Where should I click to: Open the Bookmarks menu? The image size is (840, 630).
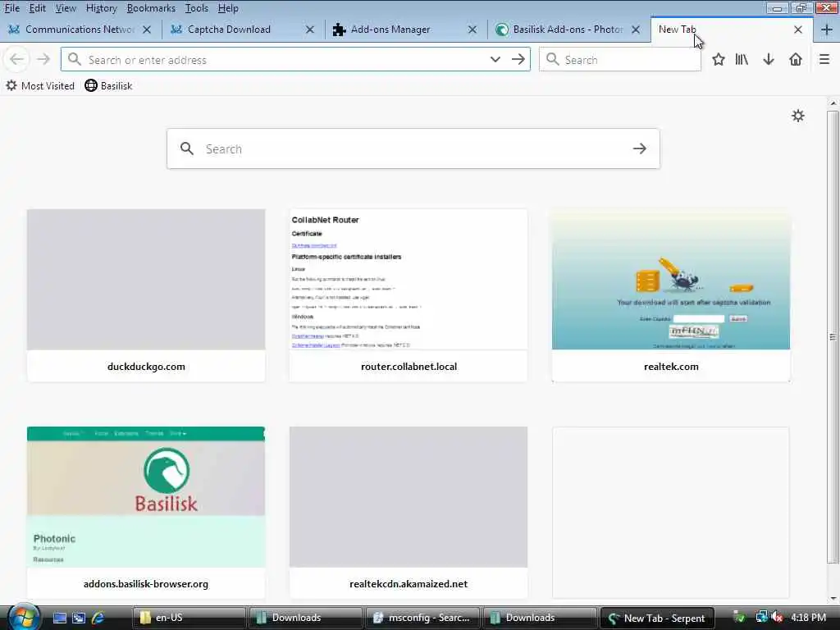pos(151,8)
